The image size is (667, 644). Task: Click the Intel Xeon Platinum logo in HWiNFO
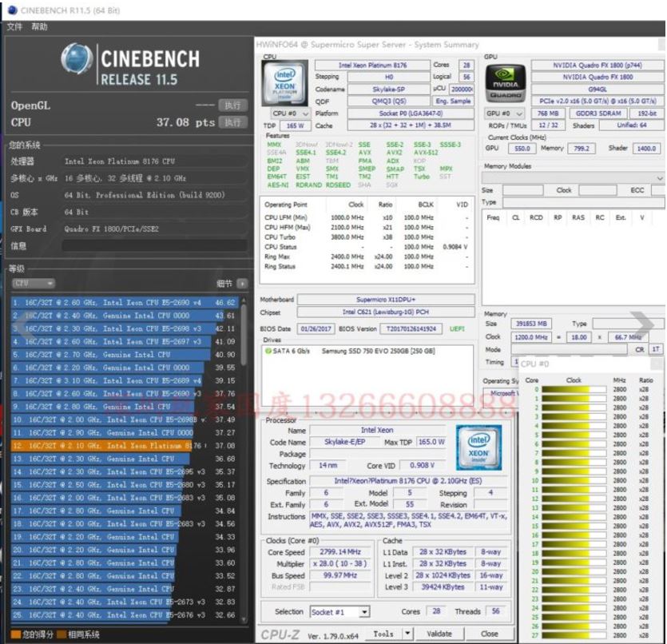[284, 82]
